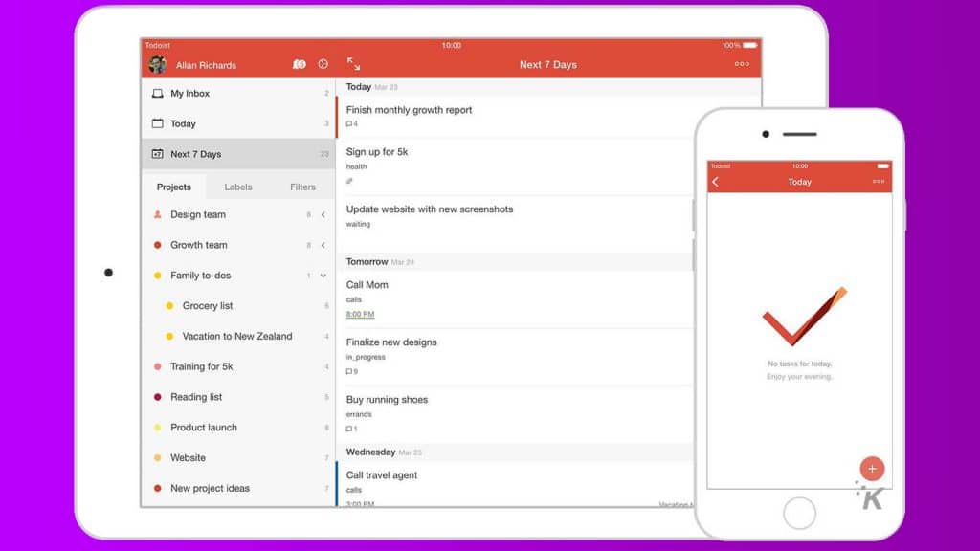This screenshot has width=980, height=551.
Task: Tap the comments icon on Finish monthly growth report
Action: click(x=350, y=123)
